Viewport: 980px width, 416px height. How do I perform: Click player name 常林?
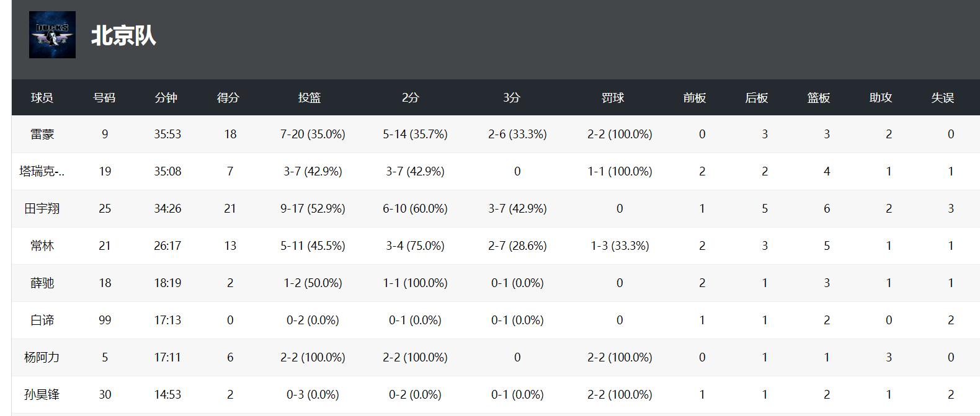click(x=42, y=246)
